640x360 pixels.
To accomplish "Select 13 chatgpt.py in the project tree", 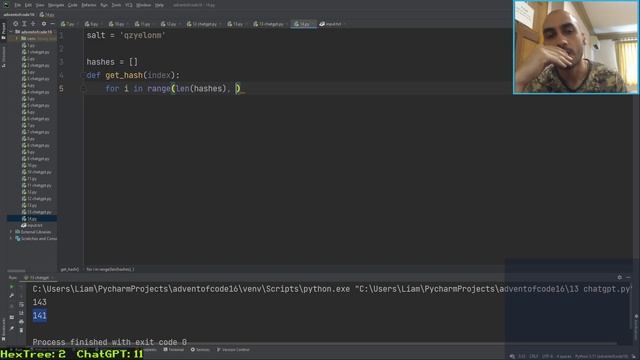I will tap(37, 212).
